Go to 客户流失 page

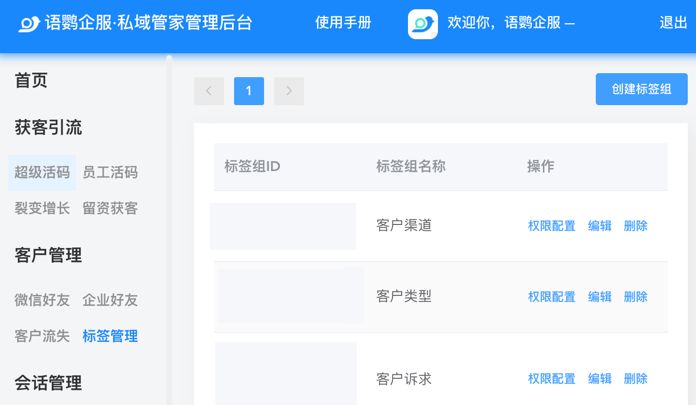coord(42,336)
